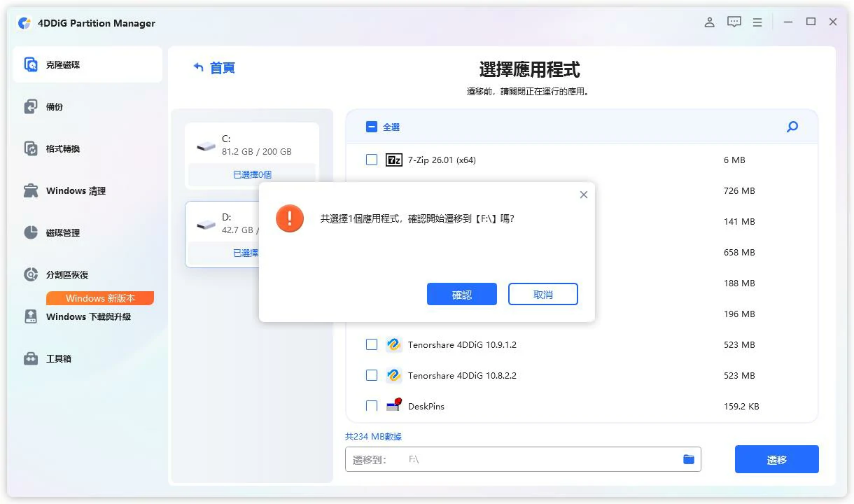Click the 7-Zip application icon

click(394, 160)
